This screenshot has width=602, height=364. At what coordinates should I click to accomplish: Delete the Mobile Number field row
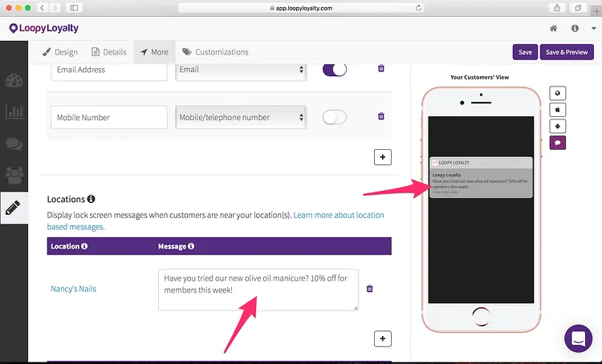(x=380, y=115)
